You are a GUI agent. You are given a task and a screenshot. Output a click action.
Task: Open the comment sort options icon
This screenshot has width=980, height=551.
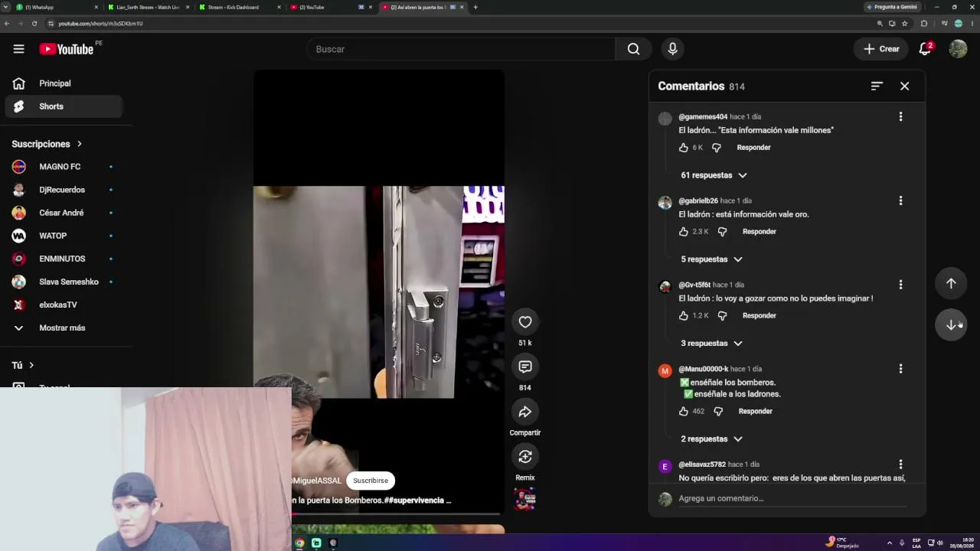pyautogui.click(x=877, y=86)
